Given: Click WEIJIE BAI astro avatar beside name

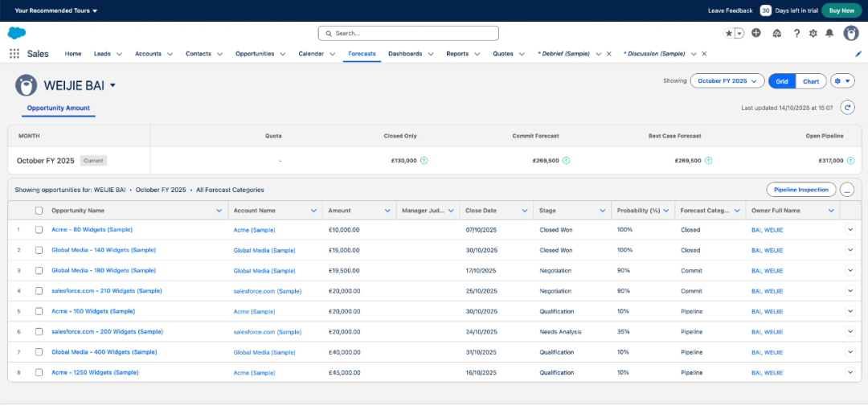Looking at the screenshot, I should coord(26,85).
